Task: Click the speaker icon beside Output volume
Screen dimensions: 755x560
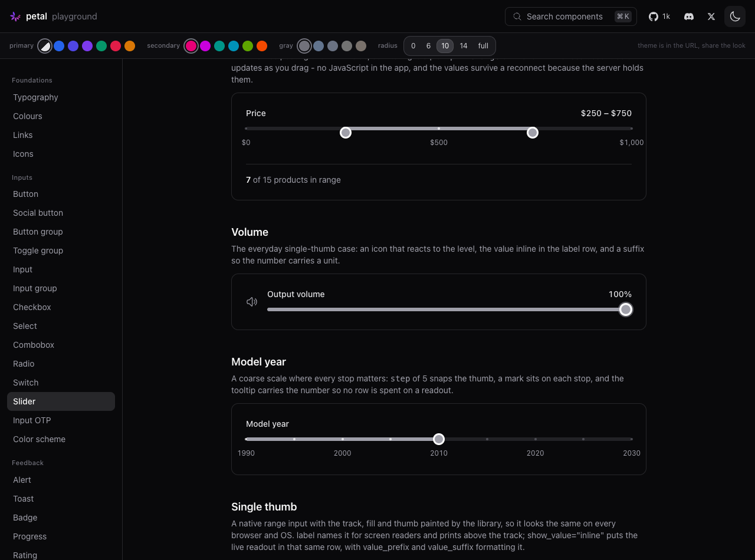Action: [252, 302]
